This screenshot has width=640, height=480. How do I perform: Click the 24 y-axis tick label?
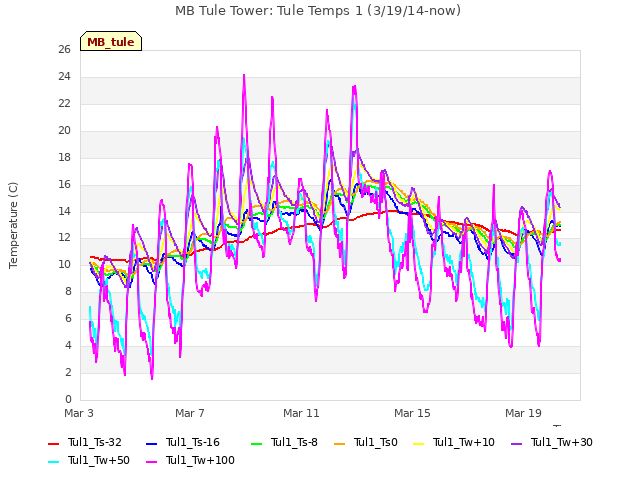[x=64, y=77]
